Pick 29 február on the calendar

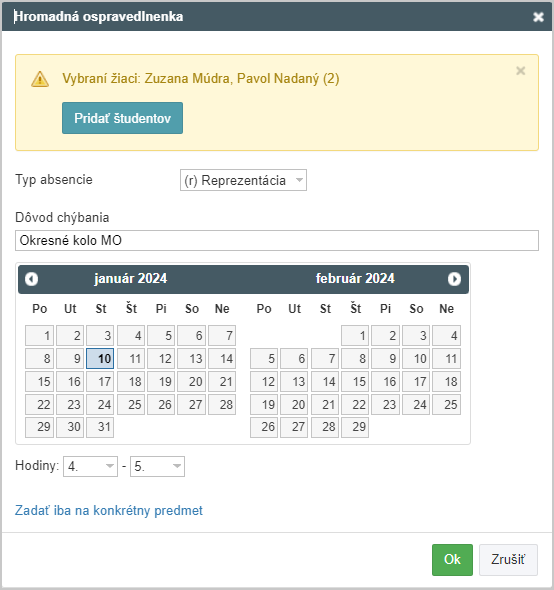click(x=355, y=427)
